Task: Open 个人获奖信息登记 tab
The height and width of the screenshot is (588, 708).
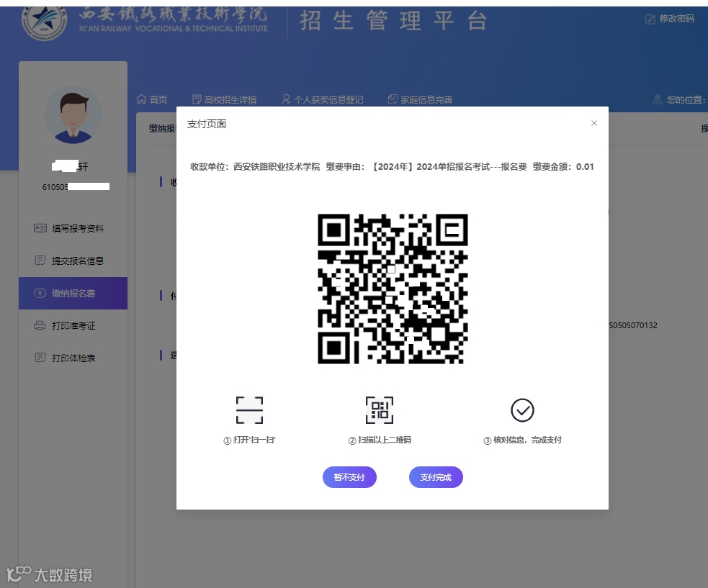Action: 323,99
